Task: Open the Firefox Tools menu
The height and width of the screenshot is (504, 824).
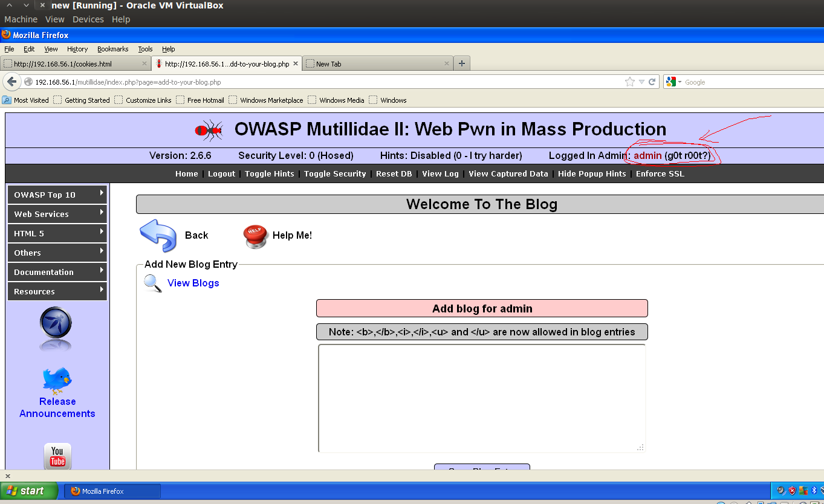Action: 145,49
